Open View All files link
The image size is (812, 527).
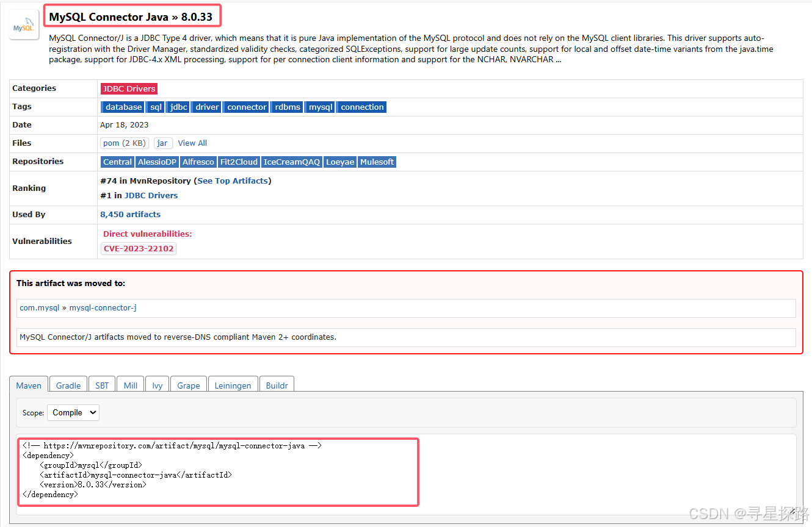point(192,143)
